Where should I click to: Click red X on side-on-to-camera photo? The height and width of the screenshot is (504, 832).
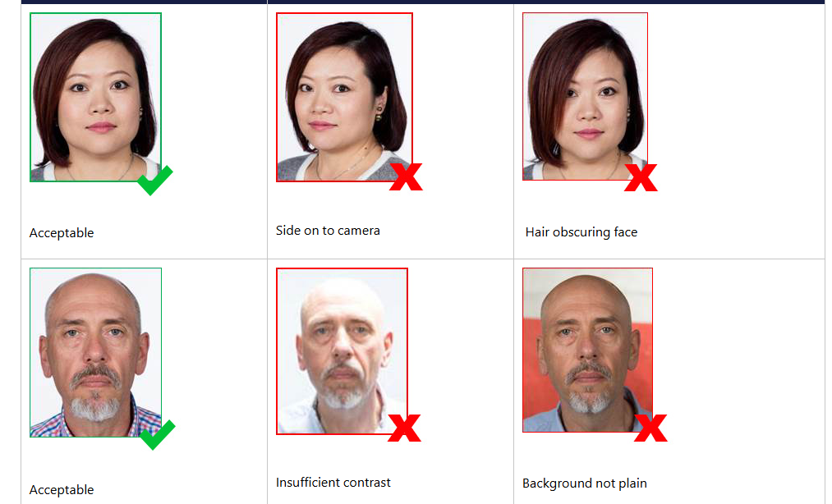coord(406,176)
